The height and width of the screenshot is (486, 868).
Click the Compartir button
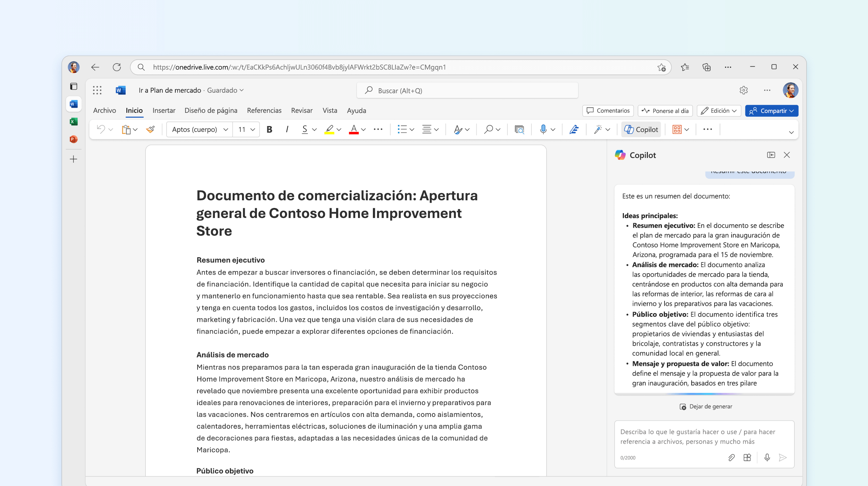click(x=771, y=111)
